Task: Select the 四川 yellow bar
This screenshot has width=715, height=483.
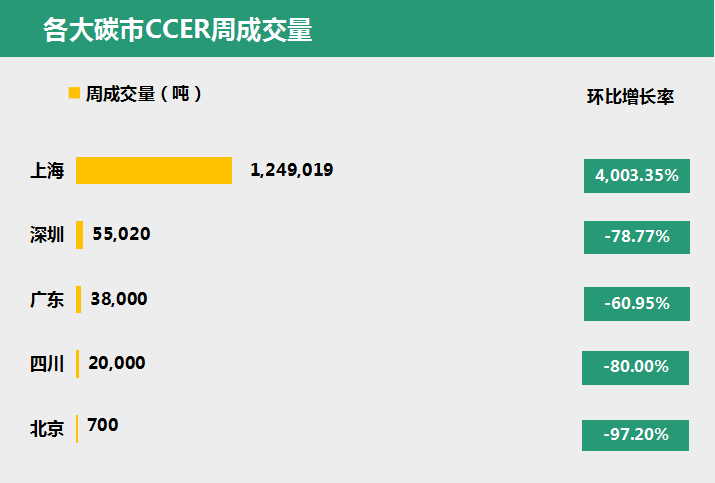Action: pyautogui.click(x=78, y=364)
